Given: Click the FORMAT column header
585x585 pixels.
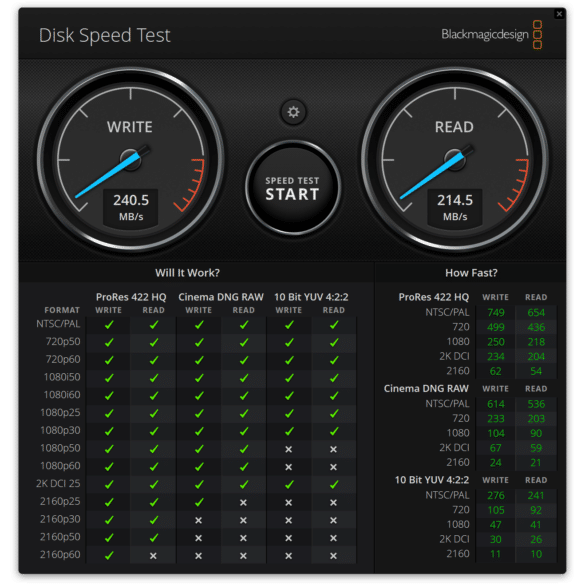Looking at the screenshot, I should [x=62, y=310].
